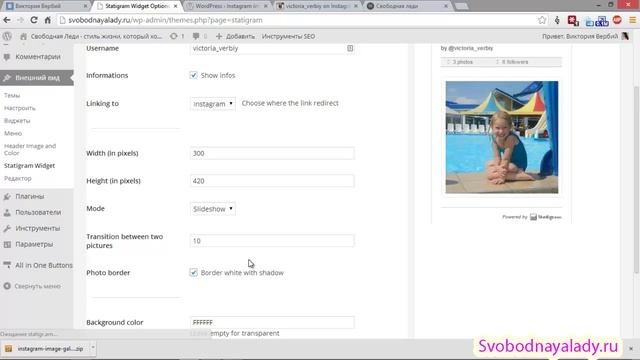
Task: Reload the page with the refresh icon
Action: [x=34, y=20]
